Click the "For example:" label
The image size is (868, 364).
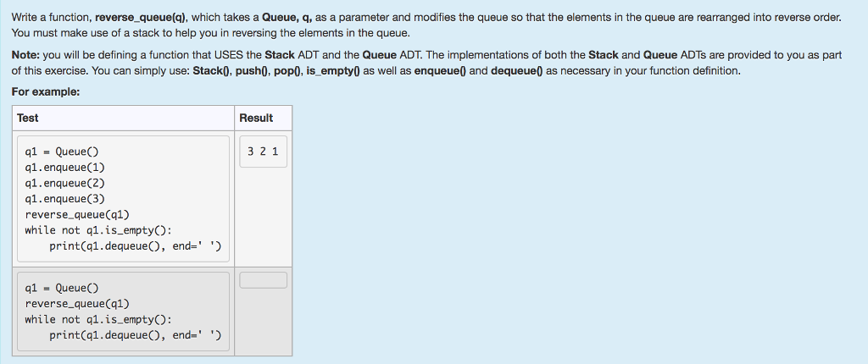pos(46,91)
